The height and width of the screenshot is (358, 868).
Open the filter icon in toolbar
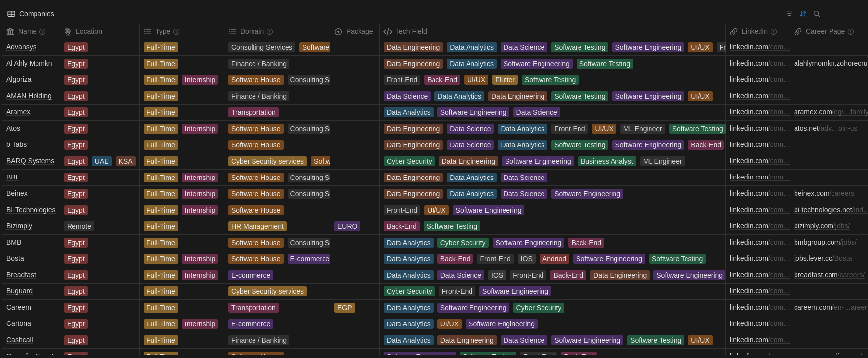point(789,14)
